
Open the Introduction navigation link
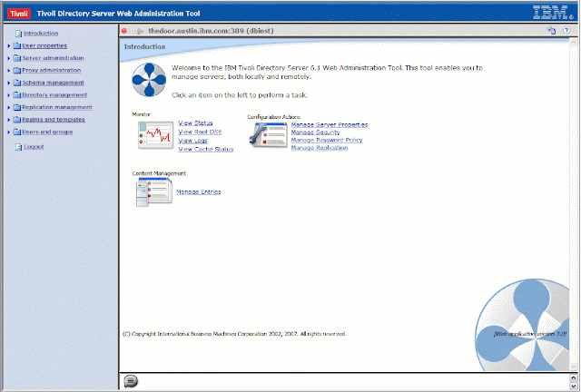pyautogui.click(x=41, y=34)
